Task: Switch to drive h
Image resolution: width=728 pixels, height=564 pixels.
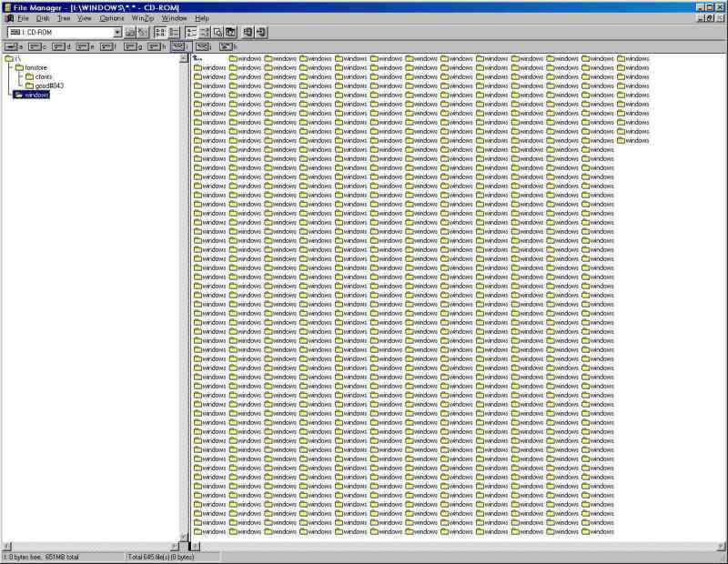Action: click(x=157, y=47)
